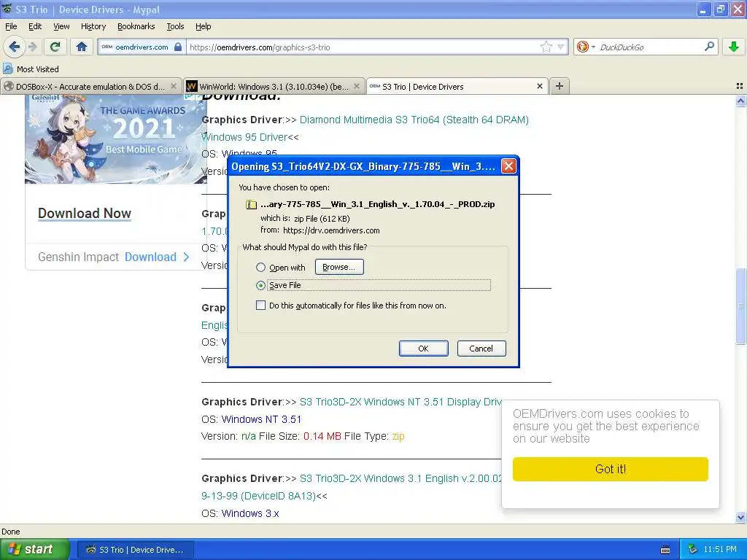This screenshot has width=747, height=560.
Task: Click the vertical scrollbar thumb
Action: coord(740,306)
